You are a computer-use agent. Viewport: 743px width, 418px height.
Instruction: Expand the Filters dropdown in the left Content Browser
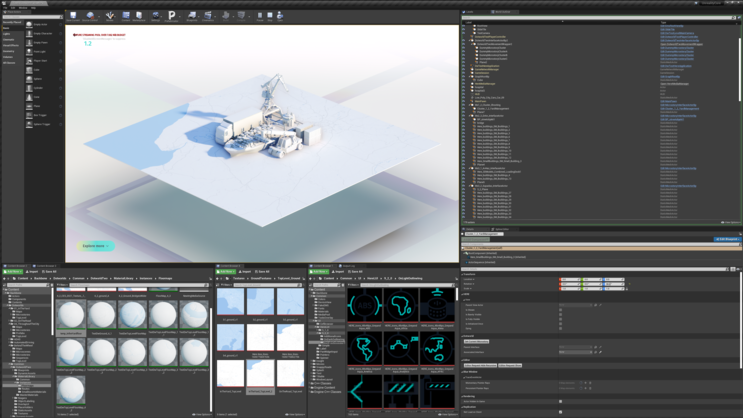pyautogui.click(x=62, y=285)
